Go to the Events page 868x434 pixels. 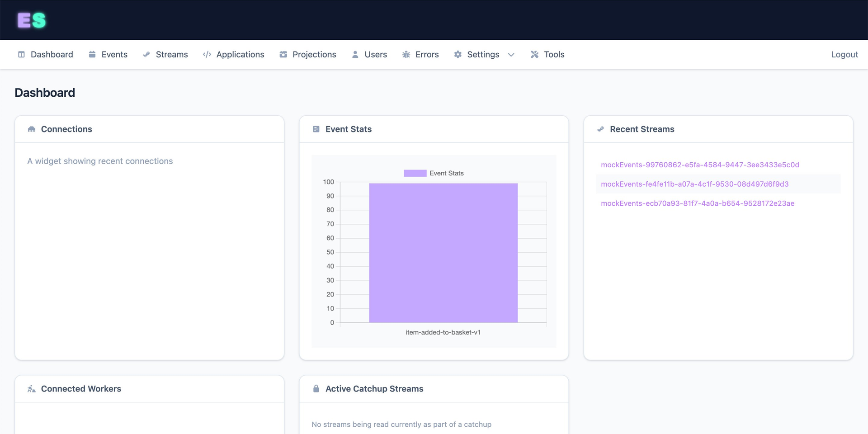(x=114, y=54)
